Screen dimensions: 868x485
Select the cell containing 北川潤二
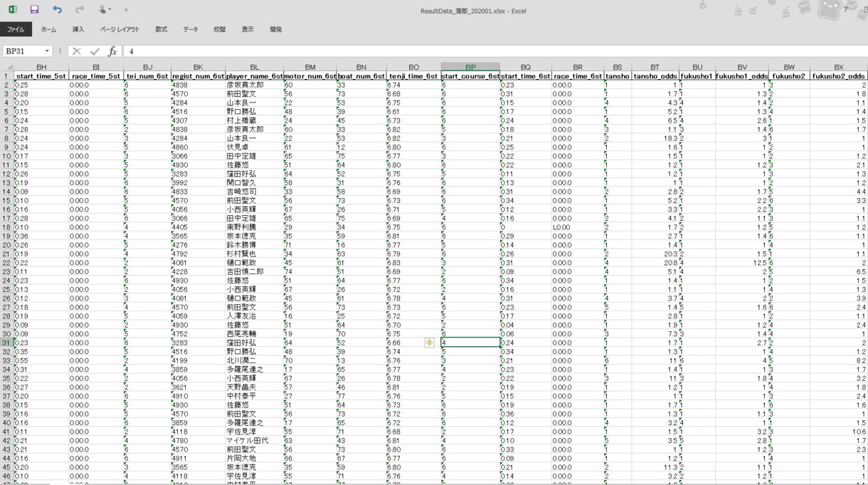tap(255, 360)
